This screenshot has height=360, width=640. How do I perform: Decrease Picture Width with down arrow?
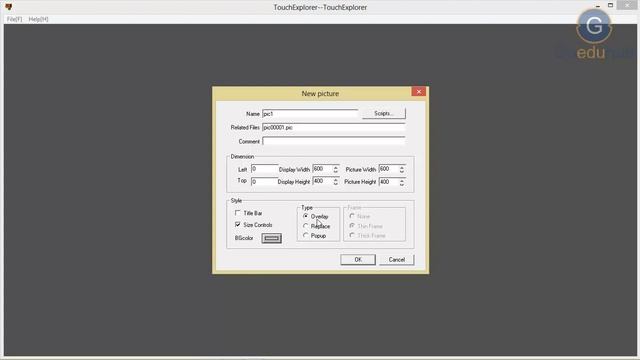[402, 171]
